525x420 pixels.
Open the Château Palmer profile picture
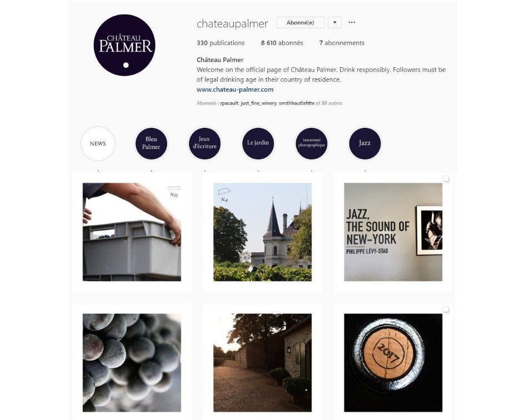pyautogui.click(x=124, y=45)
